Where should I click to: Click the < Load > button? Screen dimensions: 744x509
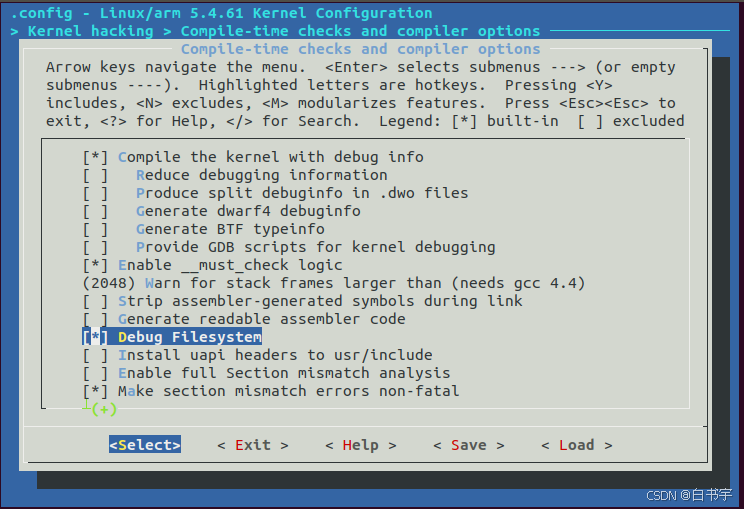pyautogui.click(x=577, y=445)
